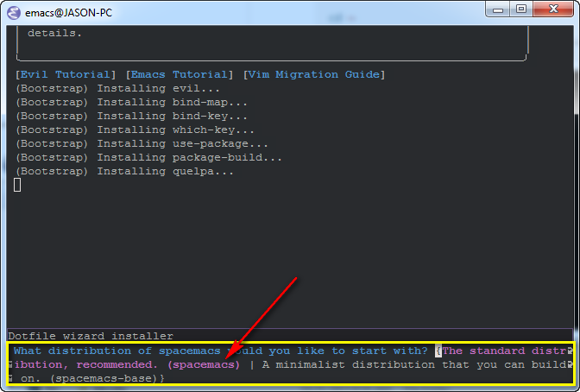This screenshot has height=392, width=580.
Task: Click the Emacs icon in title bar
Action: [x=14, y=13]
